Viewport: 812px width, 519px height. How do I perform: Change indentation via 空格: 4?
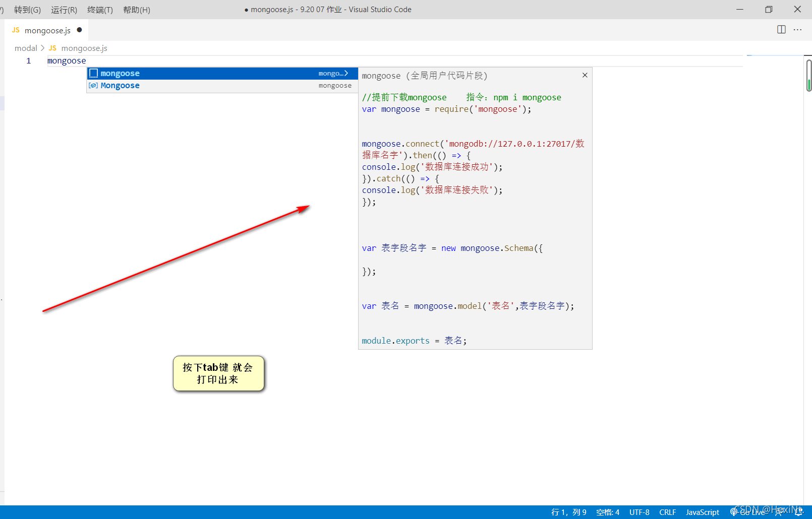[608, 512]
